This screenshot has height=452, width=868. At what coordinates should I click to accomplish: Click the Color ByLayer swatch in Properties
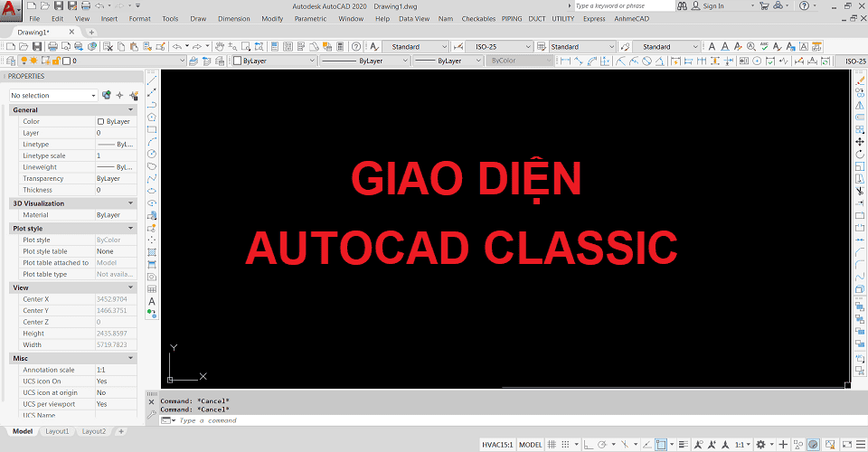[x=100, y=121]
